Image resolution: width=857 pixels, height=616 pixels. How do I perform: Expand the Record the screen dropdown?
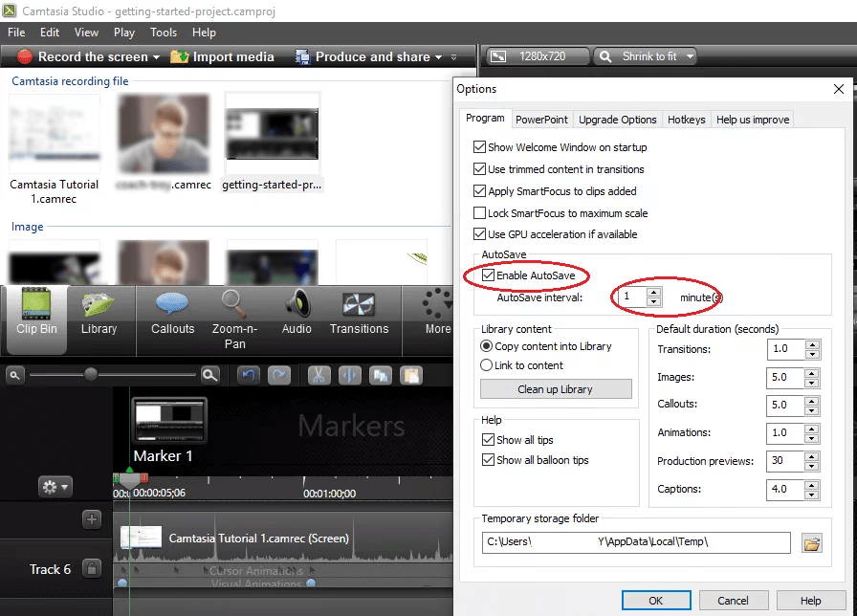point(156,57)
